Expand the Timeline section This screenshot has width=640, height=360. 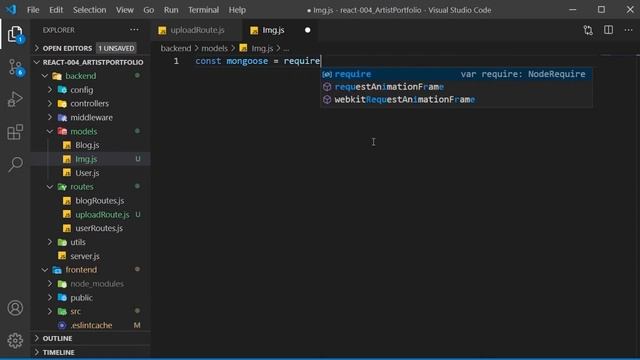click(x=90, y=352)
